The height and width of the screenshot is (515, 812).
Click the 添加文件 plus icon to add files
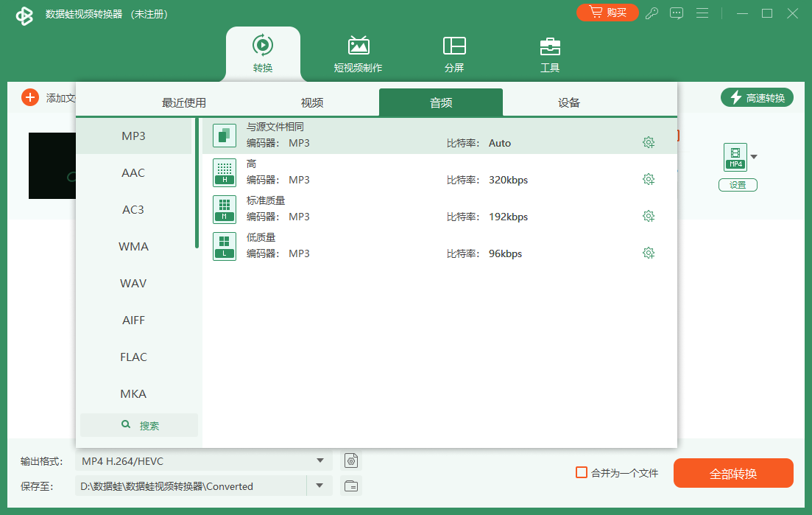coord(29,97)
